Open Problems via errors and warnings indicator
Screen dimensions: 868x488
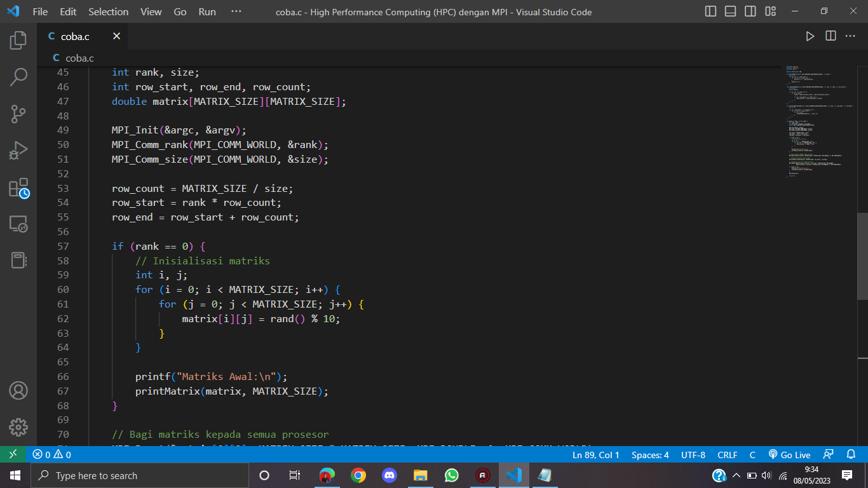[51, 454]
